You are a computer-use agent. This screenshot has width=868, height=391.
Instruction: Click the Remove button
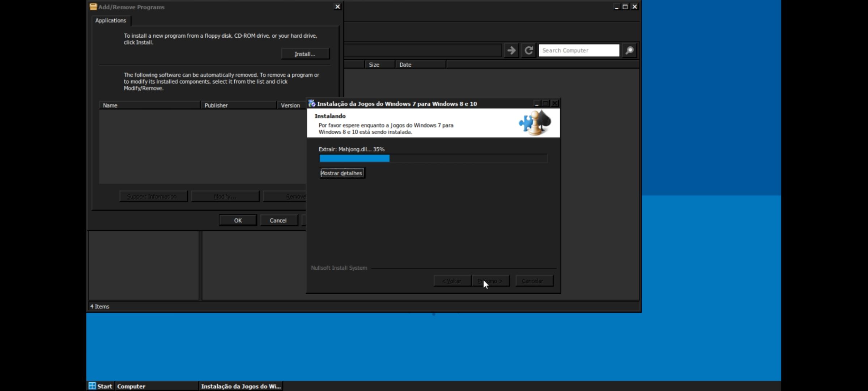285,196
